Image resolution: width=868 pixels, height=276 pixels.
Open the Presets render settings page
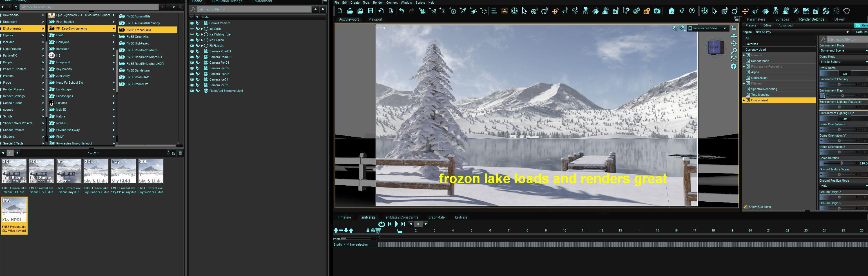pyautogui.click(x=750, y=26)
